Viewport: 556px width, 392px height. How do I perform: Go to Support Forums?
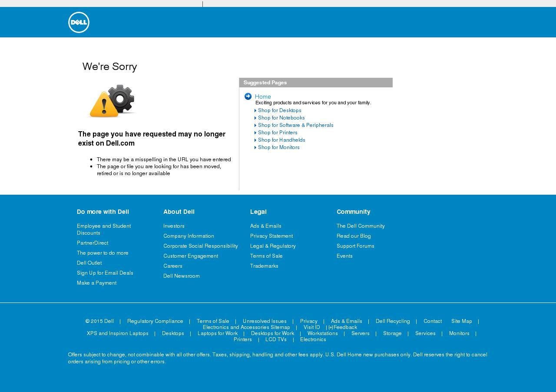pyautogui.click(x=355, y=246)
